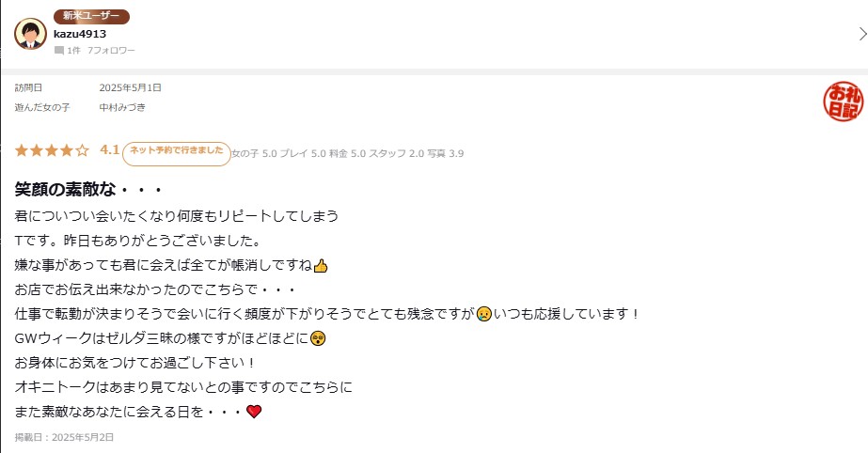
Task: Click the first star rating icon
Action: click(22, 150)
